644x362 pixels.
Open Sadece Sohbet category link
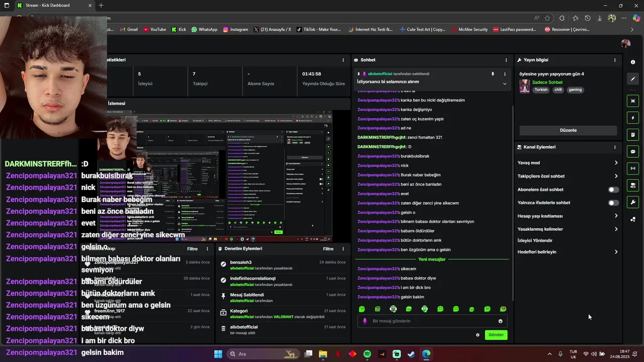(x=547, y=82)
